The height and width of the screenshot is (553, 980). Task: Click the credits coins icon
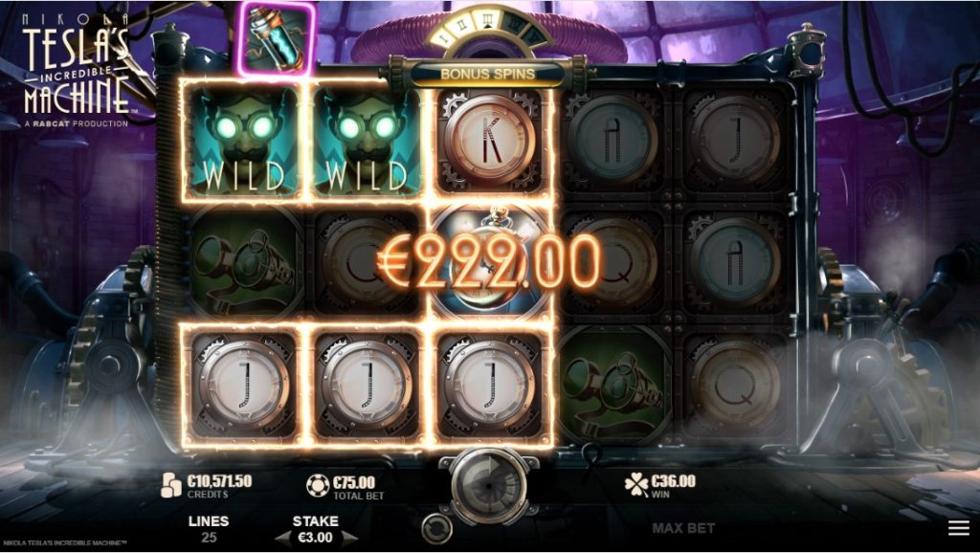171,485
